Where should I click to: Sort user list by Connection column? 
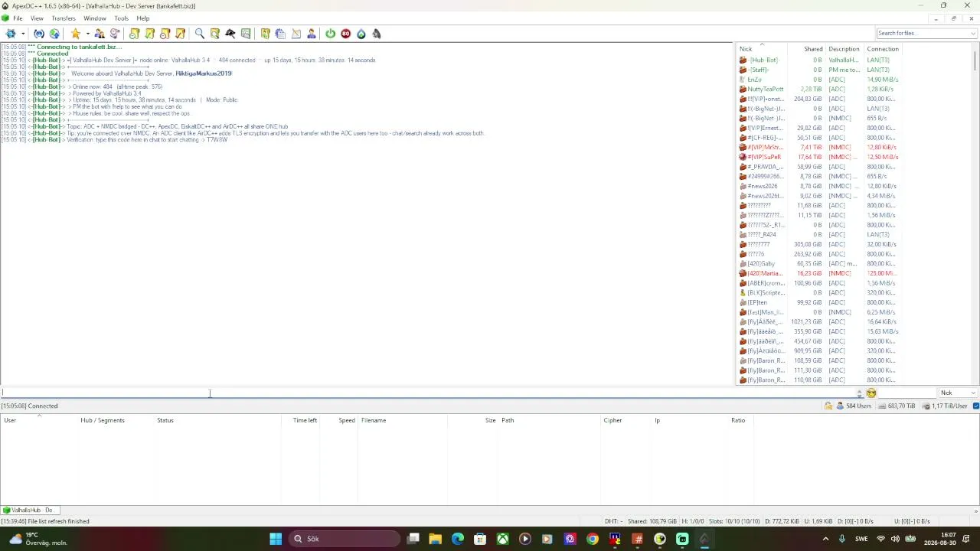(883, 49)
